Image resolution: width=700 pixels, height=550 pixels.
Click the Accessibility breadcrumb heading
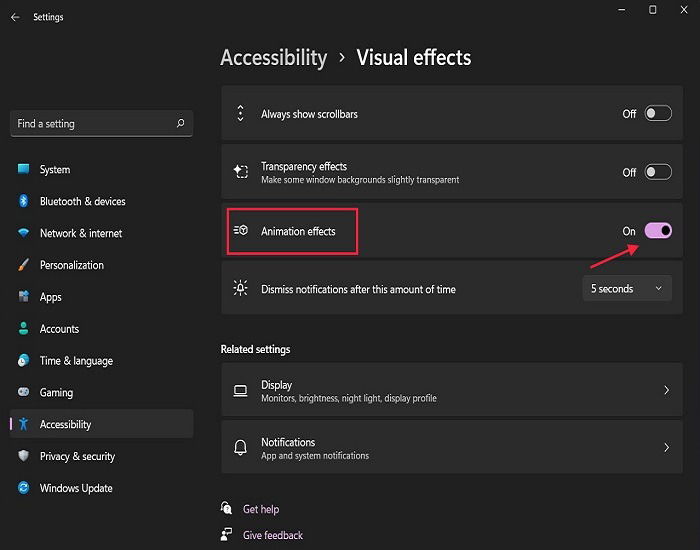[x=274, y=58]
